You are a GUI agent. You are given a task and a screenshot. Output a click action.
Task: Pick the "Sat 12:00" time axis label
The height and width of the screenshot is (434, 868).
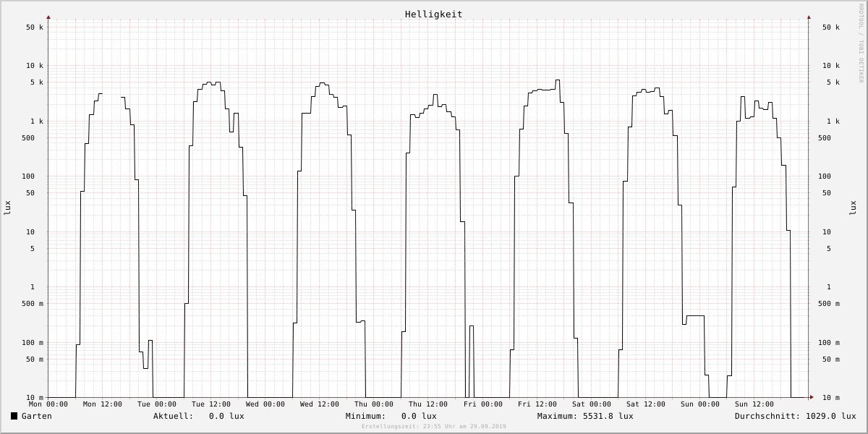[x=646, y=404]
